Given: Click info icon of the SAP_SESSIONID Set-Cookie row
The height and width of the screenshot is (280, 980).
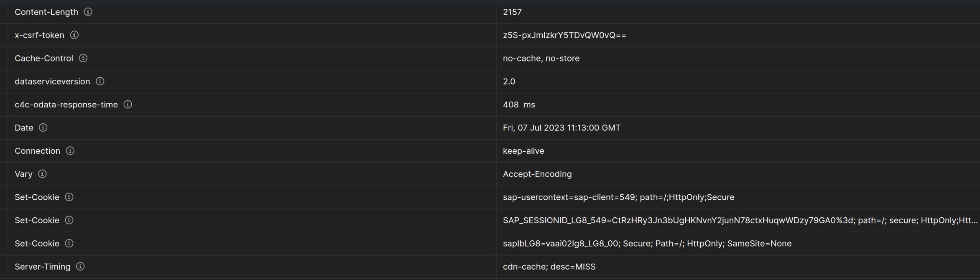Looking at the screenshot, I should 69,220.
